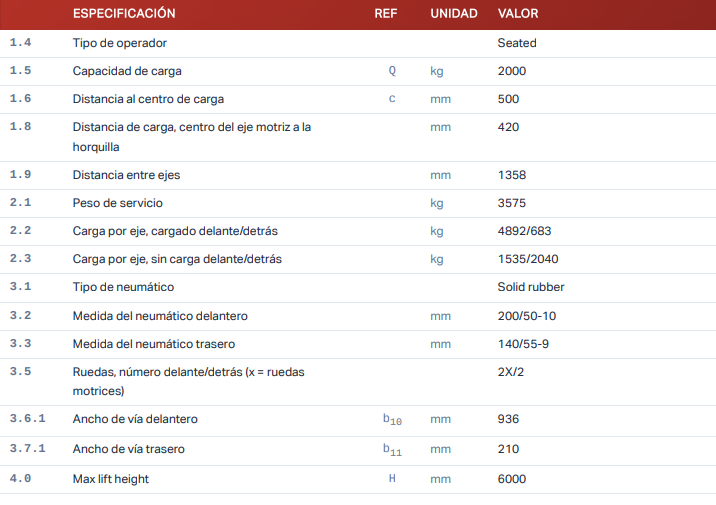716x505 pixels.
Task: Click 'Medida del neumático trasero' label
Action: pos(154,344)
